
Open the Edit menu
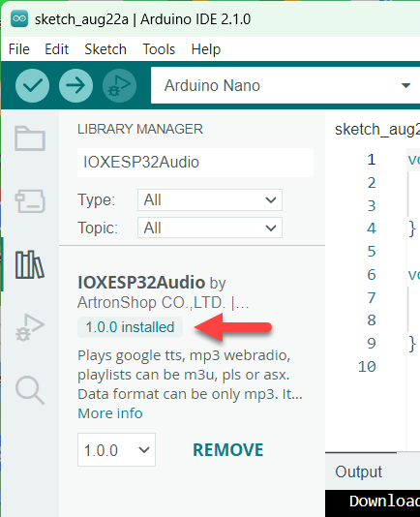[57, 49]
